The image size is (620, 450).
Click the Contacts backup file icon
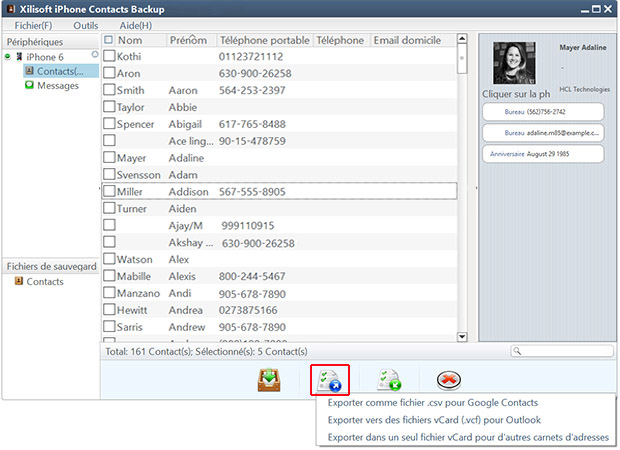pos(19,281)
